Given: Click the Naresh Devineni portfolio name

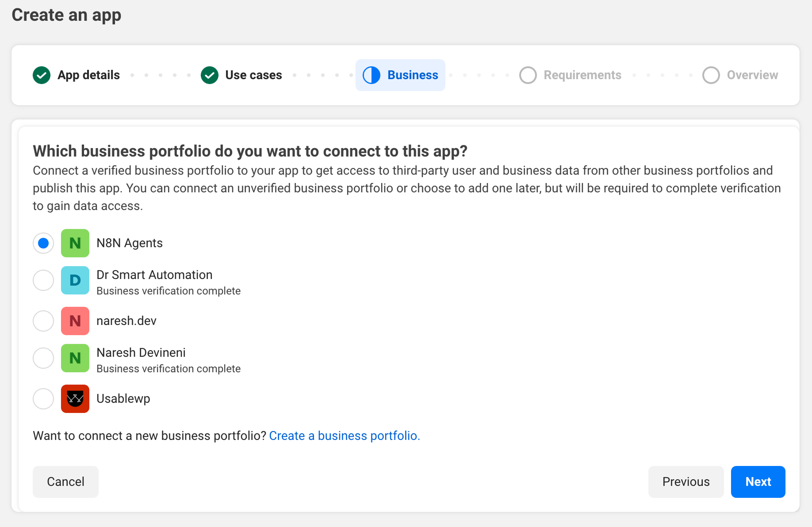Looking at the screenshot, I should (x=141, y=353).
